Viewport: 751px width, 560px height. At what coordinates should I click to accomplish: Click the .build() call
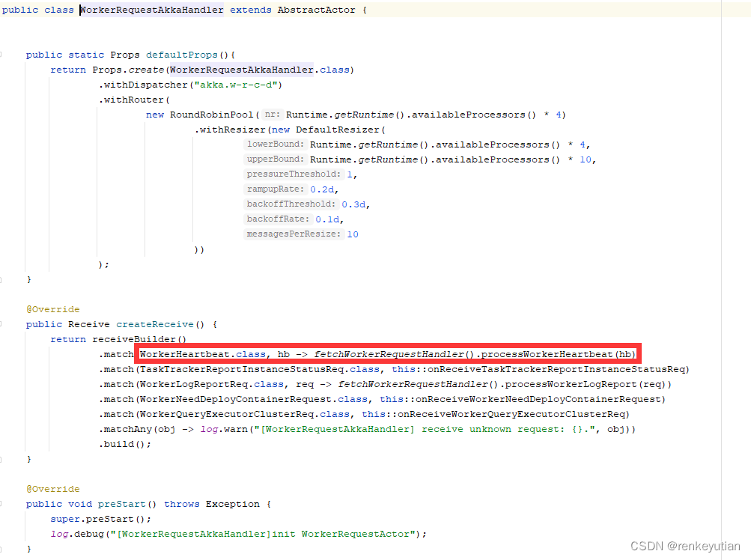pos(122,444)
